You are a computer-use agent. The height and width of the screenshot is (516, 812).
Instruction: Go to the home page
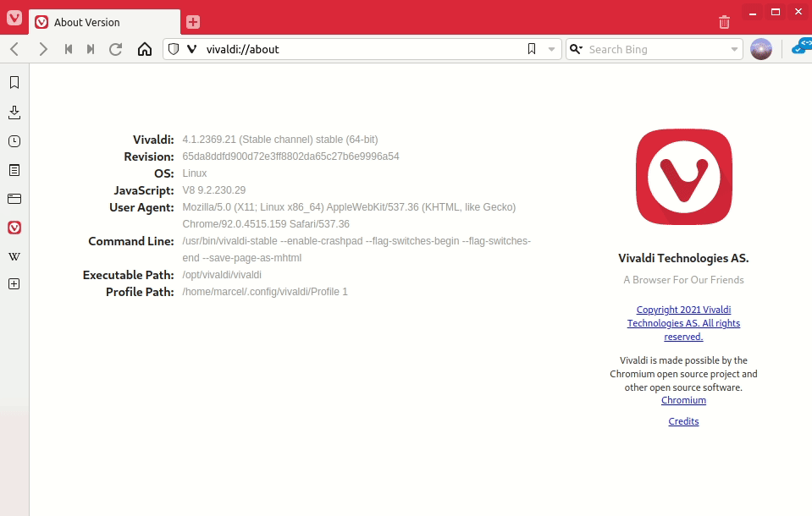click(145, 49)
